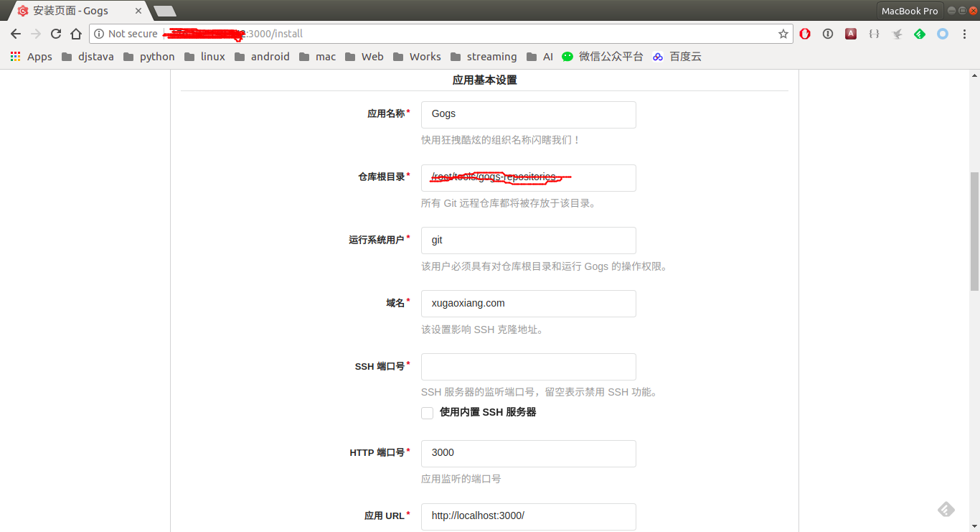Open the djstava bookmarks folder
The height and width of the screenshot is (532, 980).
(88, 57)
